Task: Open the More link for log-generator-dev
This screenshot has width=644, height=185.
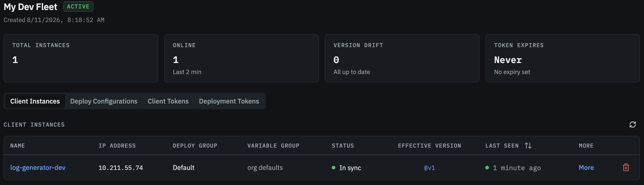Action: coord(586,168)
